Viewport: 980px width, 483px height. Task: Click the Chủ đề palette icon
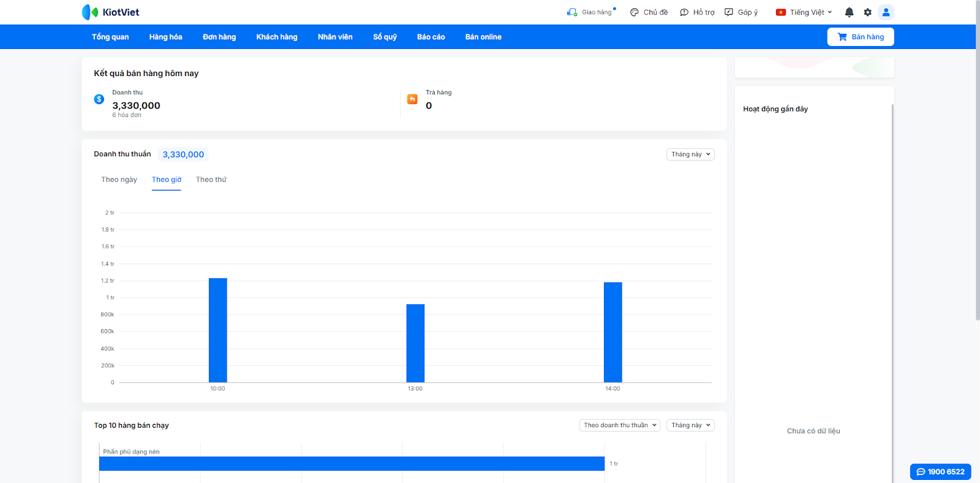pyautogui.click(x=635, y=12)
